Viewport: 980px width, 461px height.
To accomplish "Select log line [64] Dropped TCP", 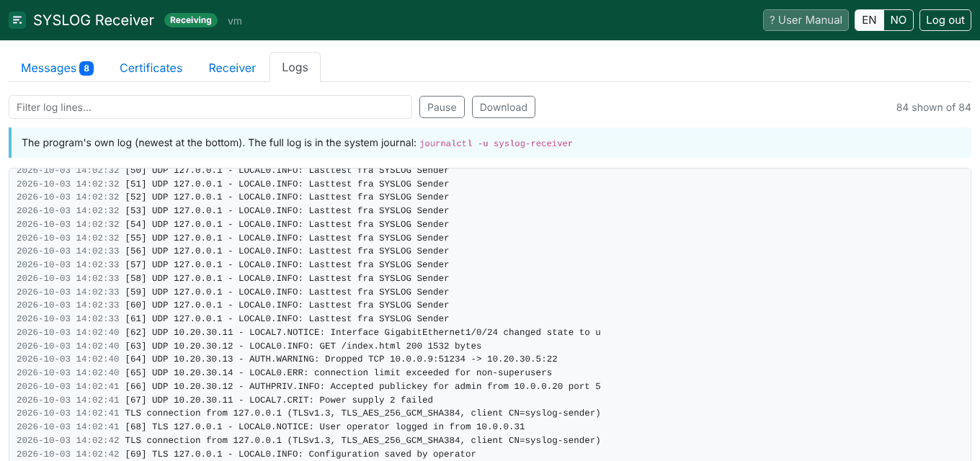I will [287, 359].
